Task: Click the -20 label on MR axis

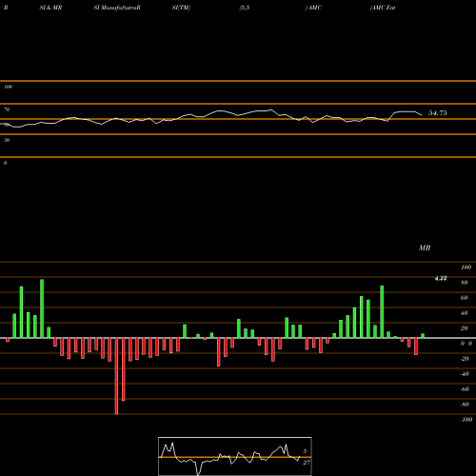Action: tap(465, 359)
